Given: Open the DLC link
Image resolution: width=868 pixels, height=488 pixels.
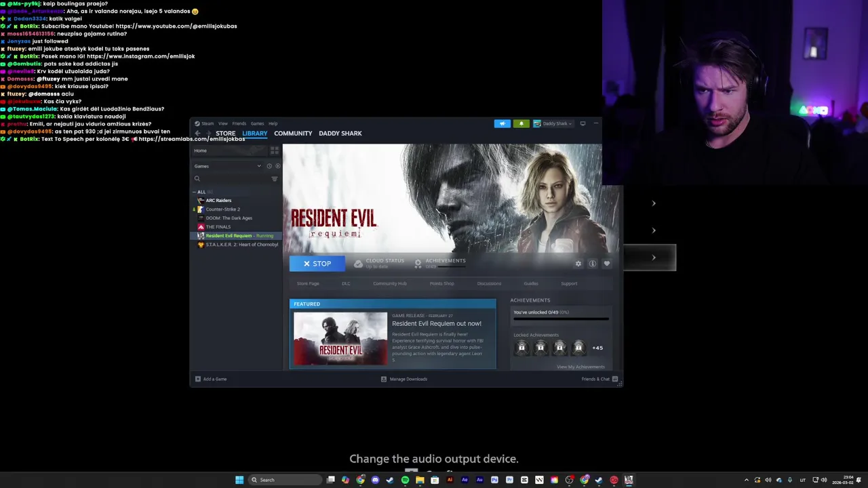Looking at the screenshot, I should click(x=346, y=283).
